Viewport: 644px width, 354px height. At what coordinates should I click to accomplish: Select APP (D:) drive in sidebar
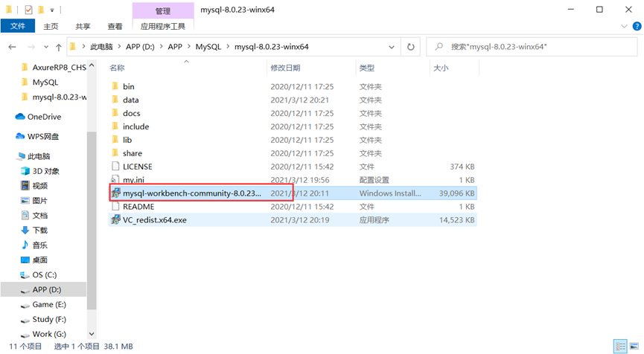44,289
